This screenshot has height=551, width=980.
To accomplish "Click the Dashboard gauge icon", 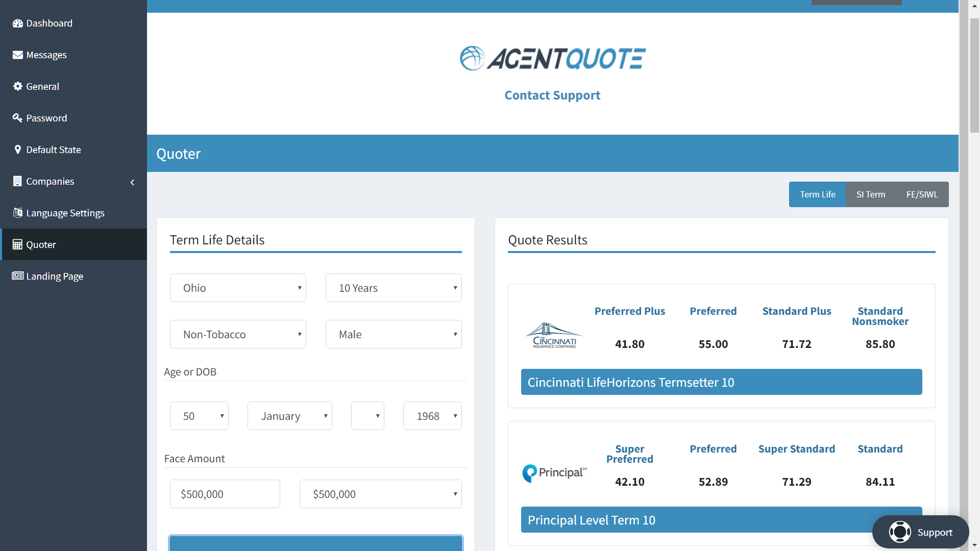I will 18,23.
